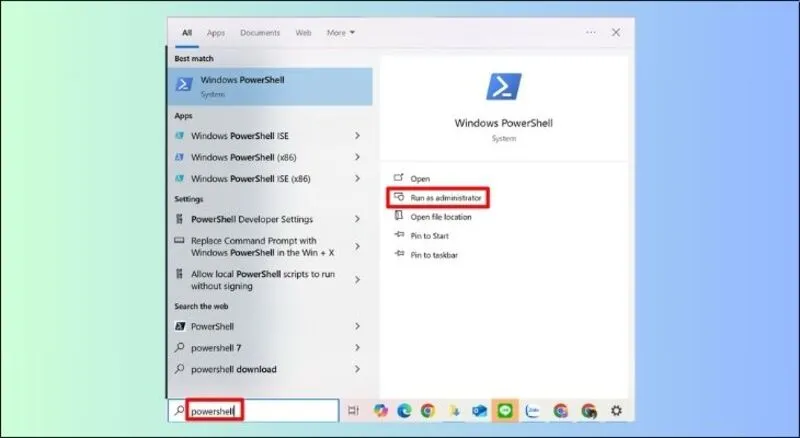Open the ellipsis options menu
Screen dimensions: 800x438
click(x=591, y=32)
